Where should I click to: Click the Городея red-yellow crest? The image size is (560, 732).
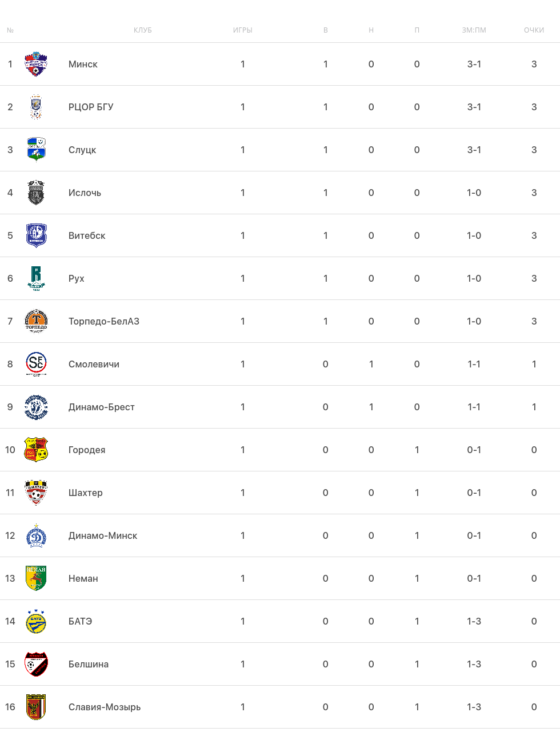[x=36, y=450]
